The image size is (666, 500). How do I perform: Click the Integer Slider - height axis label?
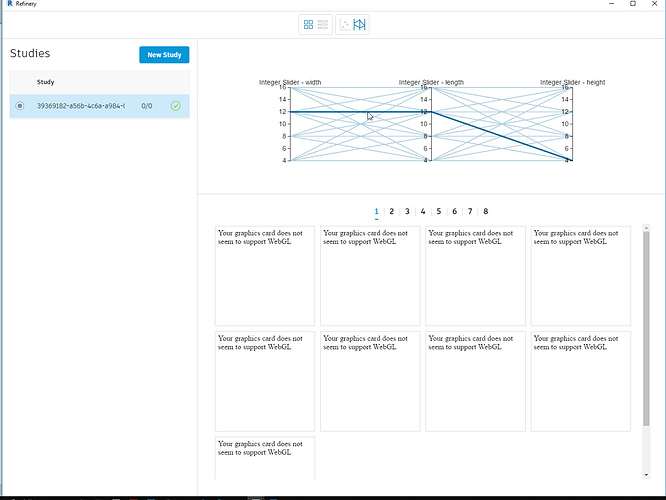[x=573, y=82]
